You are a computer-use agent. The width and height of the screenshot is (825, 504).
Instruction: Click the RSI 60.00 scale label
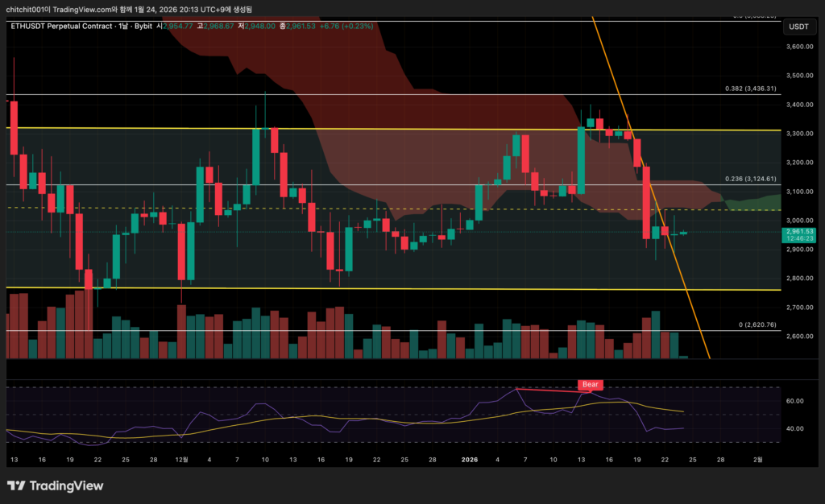click(794, 401)
